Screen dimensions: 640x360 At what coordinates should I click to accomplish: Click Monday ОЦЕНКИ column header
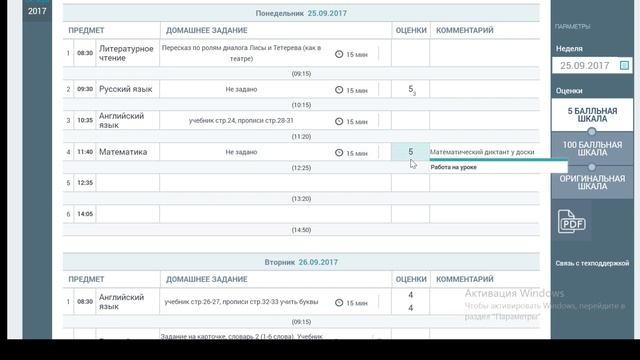click(411, 30)
